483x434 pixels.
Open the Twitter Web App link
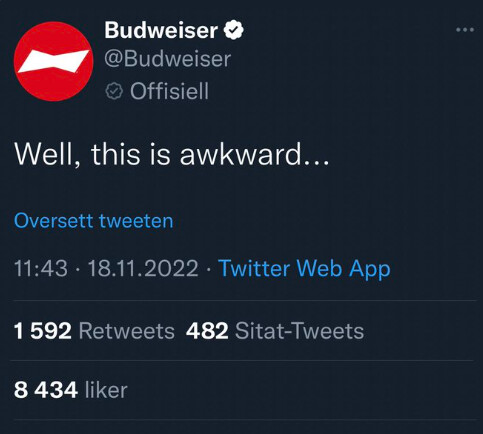click(x=304, y=269)
